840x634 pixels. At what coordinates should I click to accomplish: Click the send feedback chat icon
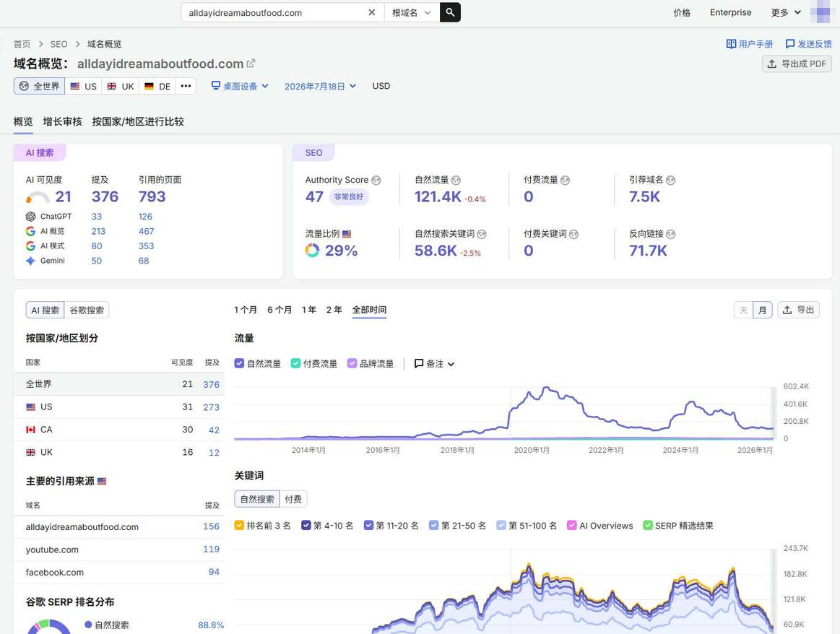[789, 44]
